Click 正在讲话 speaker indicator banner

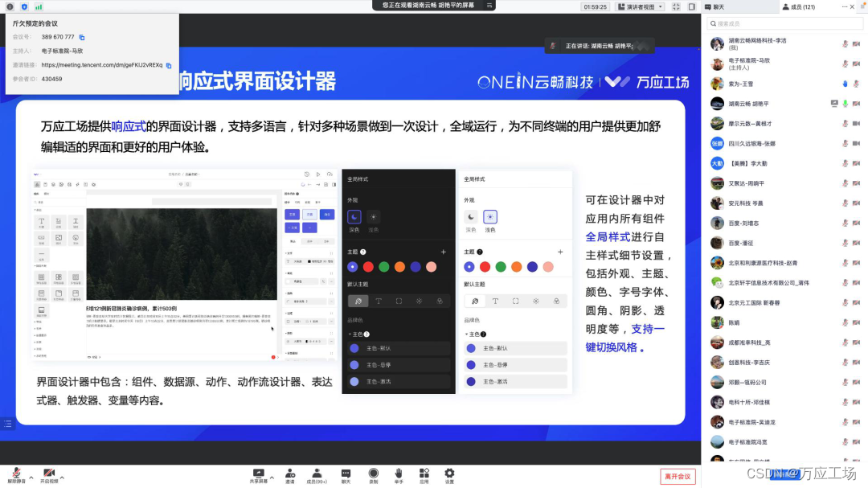(599, 46)
